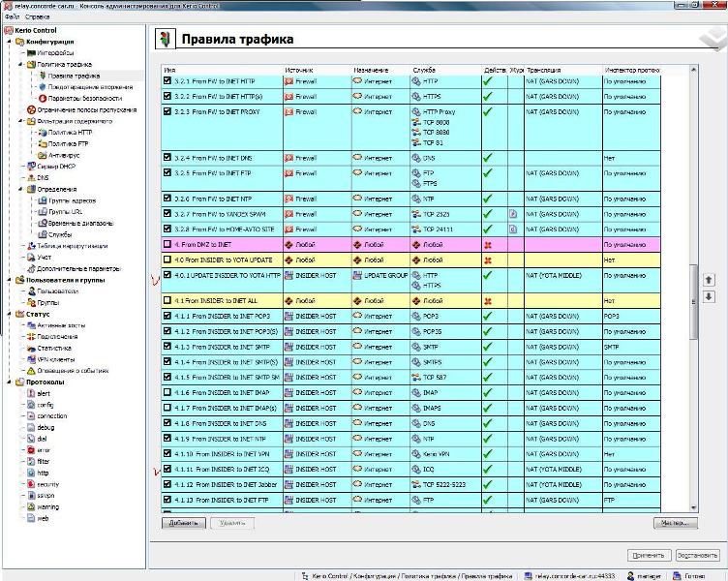728x581 pixels.
Task: Open Активные хосты icon
Action: 31,325
